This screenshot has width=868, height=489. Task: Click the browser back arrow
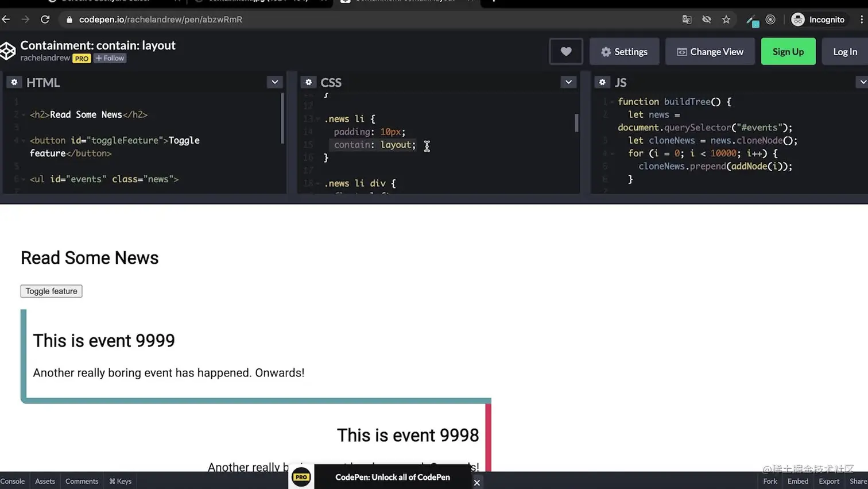click(6, 20)
